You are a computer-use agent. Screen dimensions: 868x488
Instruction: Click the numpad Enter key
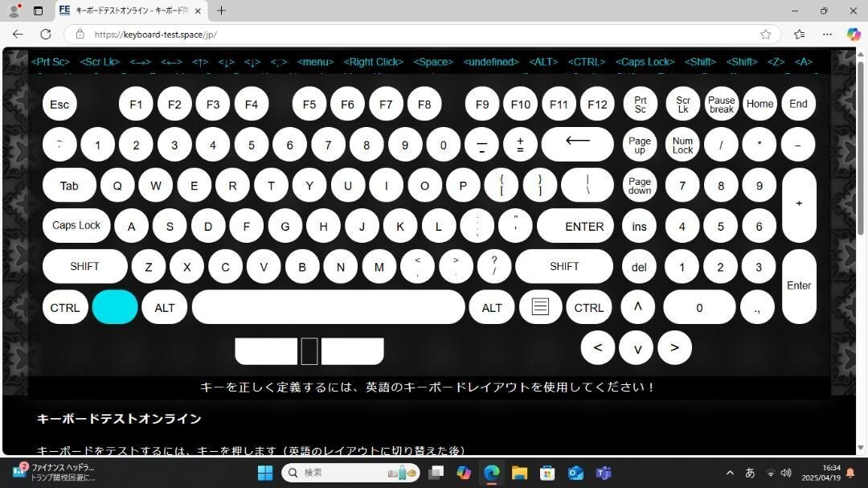(799, 286)
